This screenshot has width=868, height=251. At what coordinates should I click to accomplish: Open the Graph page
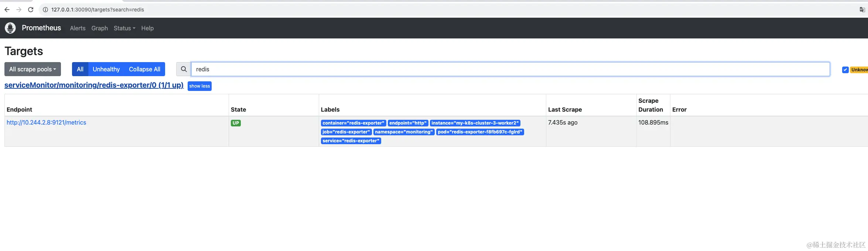[x=100, y=28]
